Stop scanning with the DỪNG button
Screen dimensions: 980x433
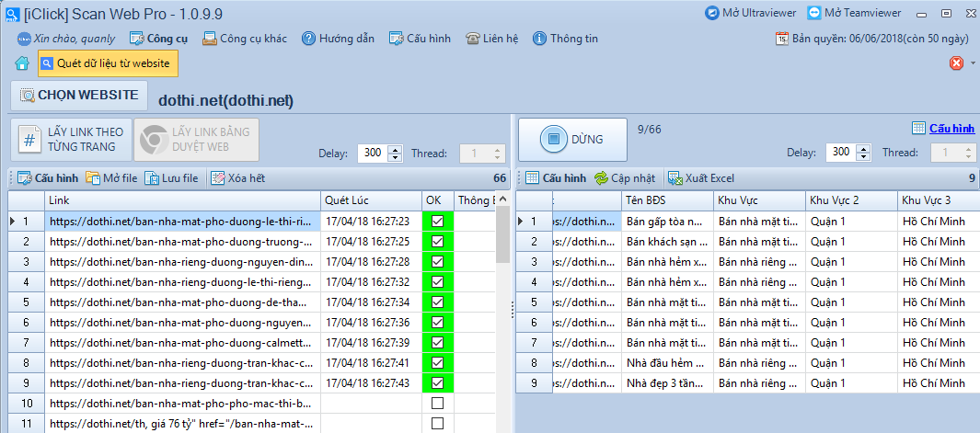coord(572,140)
